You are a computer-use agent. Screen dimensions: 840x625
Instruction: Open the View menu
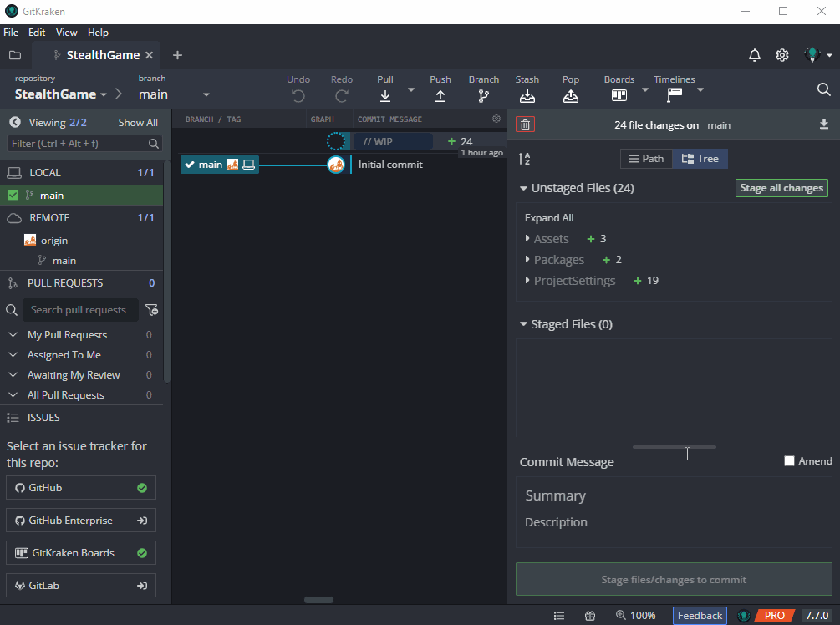[66, 32]
